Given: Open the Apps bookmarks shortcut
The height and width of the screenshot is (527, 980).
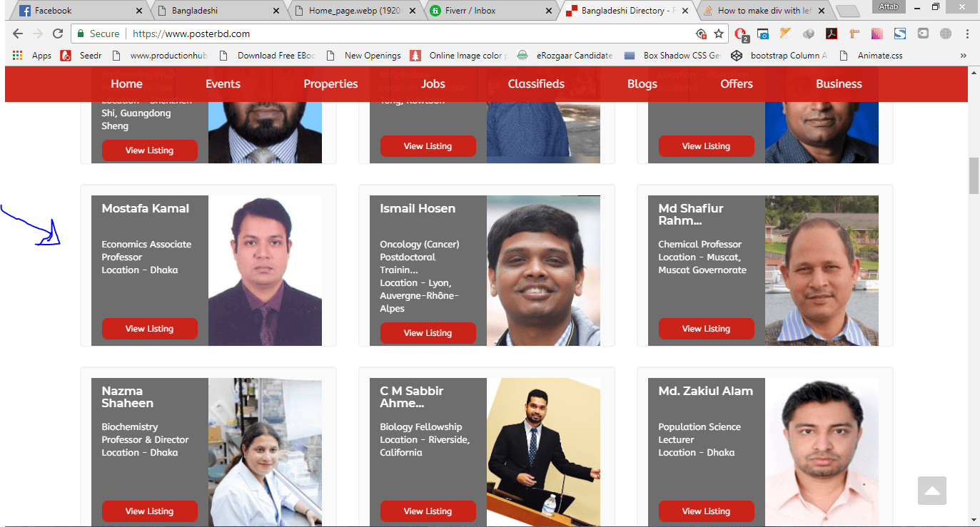Looking at the screenshot, I should coord(32,56).
